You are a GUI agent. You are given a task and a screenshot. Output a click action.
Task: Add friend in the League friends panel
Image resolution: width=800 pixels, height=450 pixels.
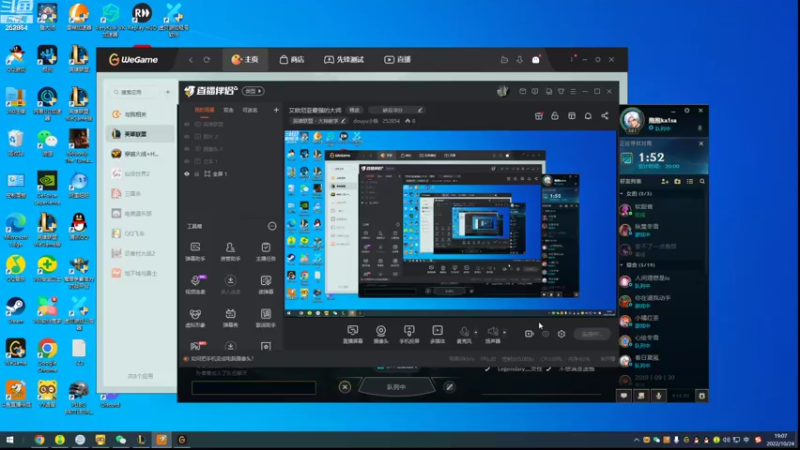(665, 181)
